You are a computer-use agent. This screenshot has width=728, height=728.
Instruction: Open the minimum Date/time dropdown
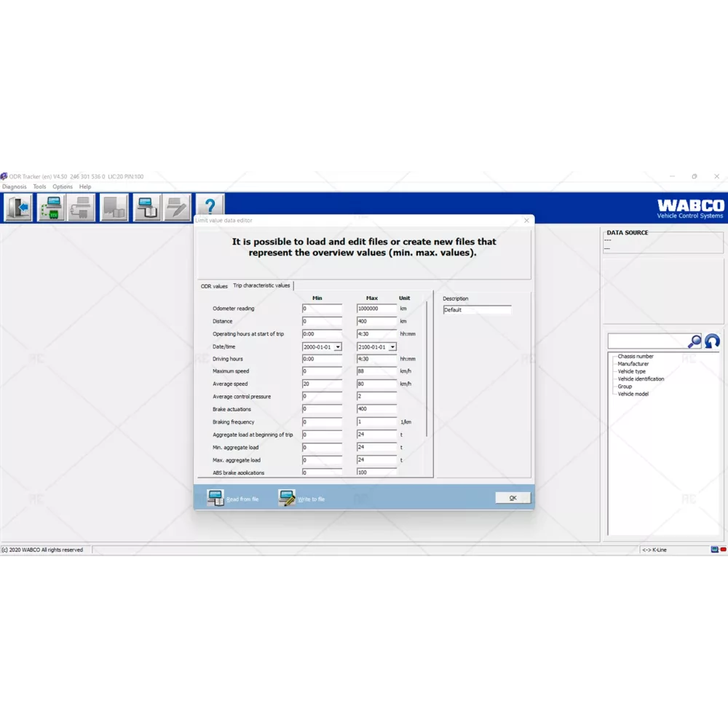(338, 347)
